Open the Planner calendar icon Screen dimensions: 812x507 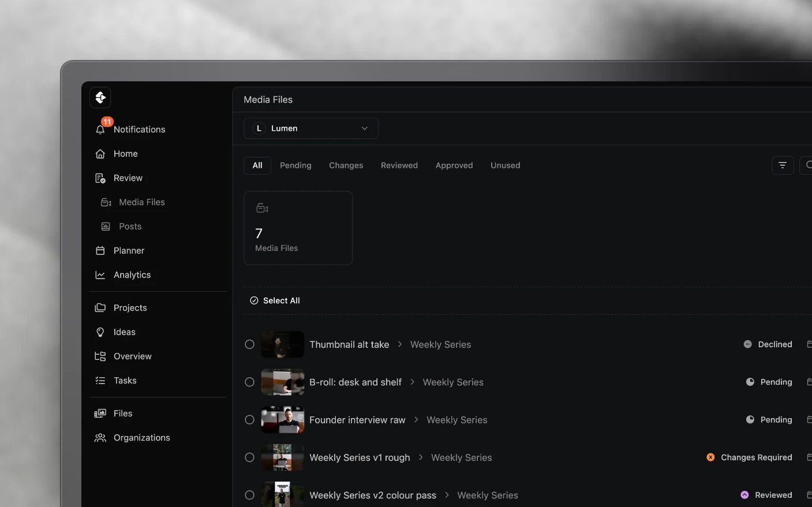tap(100, 251)
